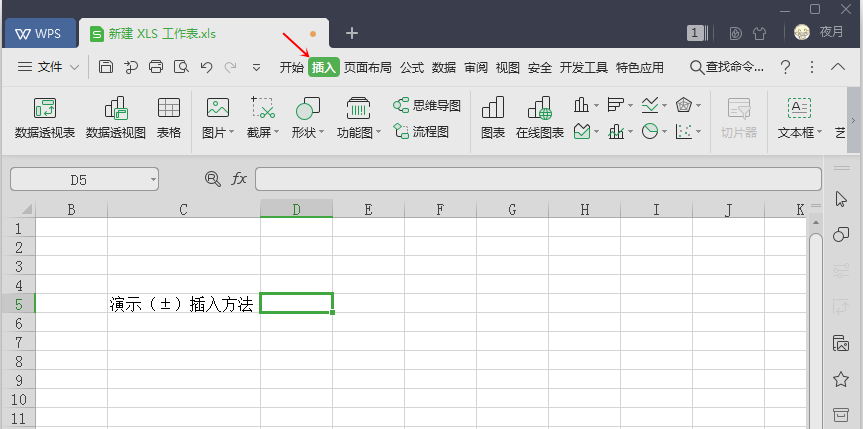The image size is (863, 429).
Task: Add a new document tab with plus
Action: pos(352,34)
